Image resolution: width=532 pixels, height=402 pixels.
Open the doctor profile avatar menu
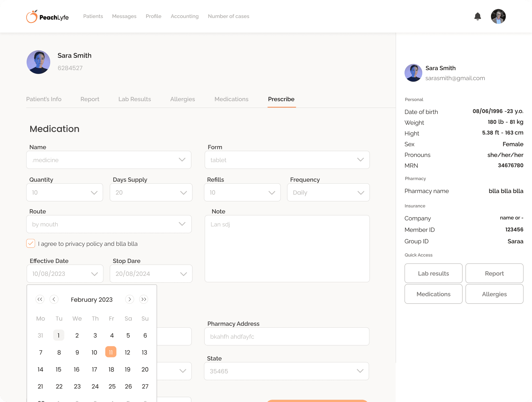(498, 16)
